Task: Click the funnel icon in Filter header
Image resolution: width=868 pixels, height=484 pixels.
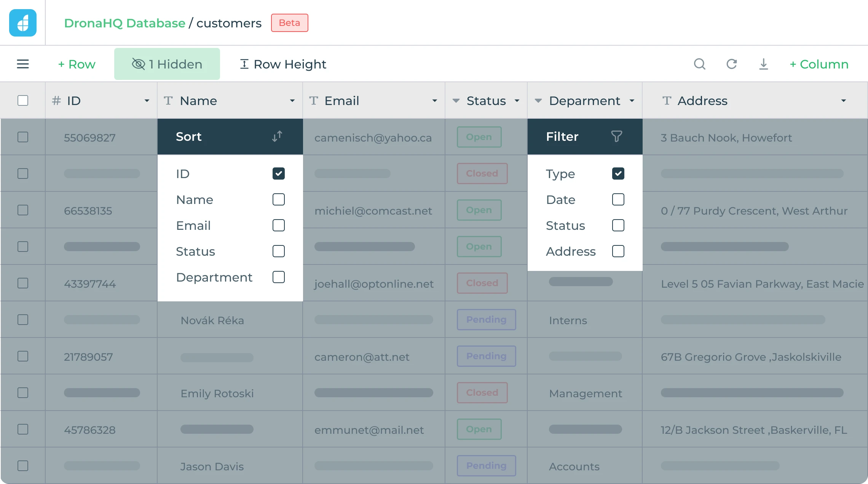Action: (616, 136)
